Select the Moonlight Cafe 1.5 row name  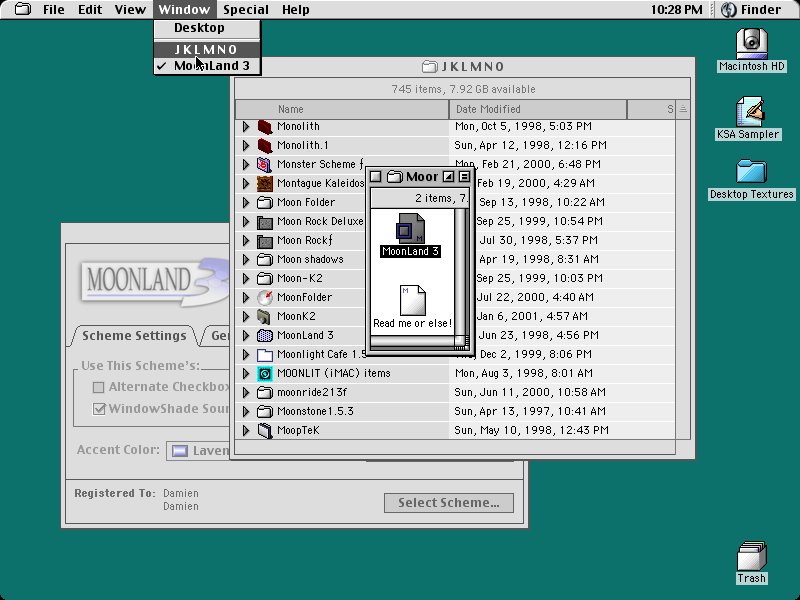(321, 355)
